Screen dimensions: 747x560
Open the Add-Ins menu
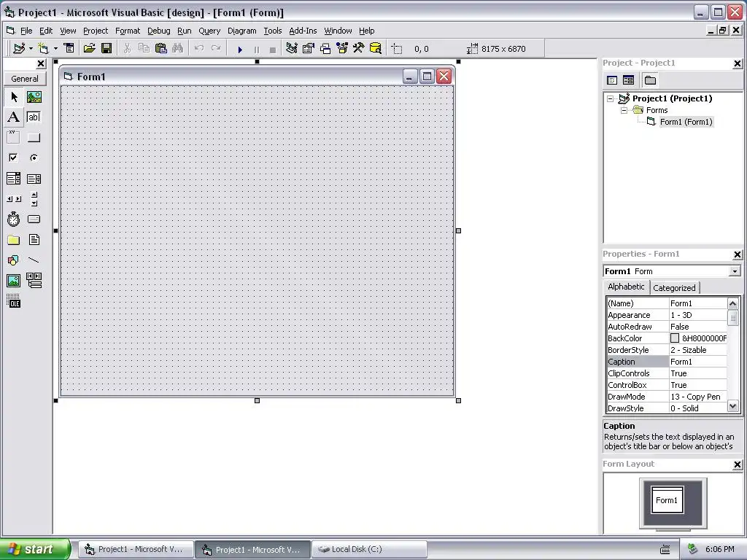303,31
